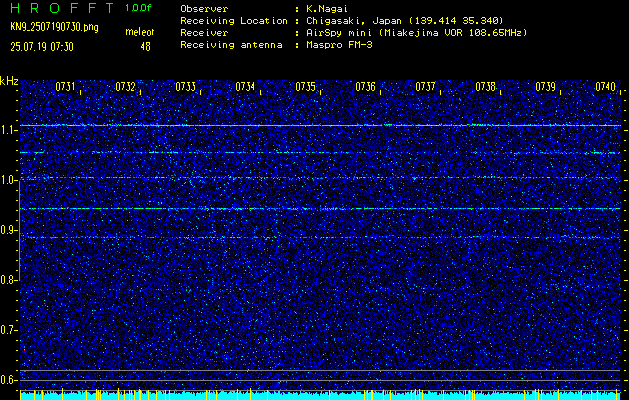Click the Maspro FM-3 antenna value
The width and height of the screenshot is (629, 400).
coord(339,45)
